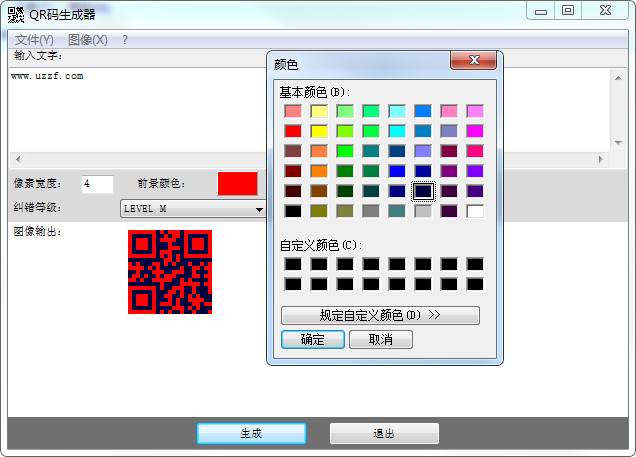Select the teal swatch in third row

click(371, 151)
